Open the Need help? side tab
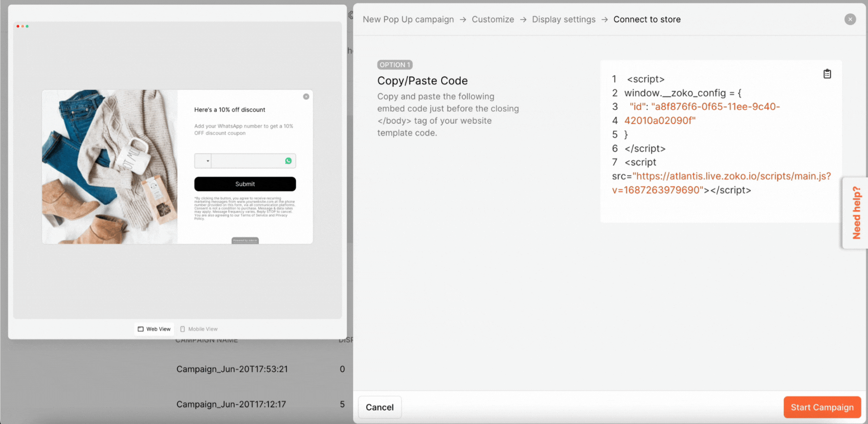Viewport: 868px width, 424px height. 856,213
